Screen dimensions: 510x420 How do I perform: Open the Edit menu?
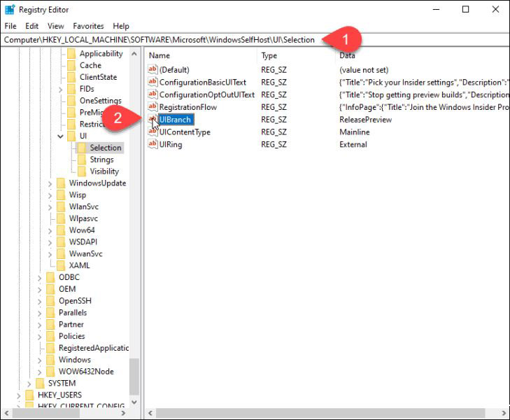pyautogui.click(x=32, y=26)
